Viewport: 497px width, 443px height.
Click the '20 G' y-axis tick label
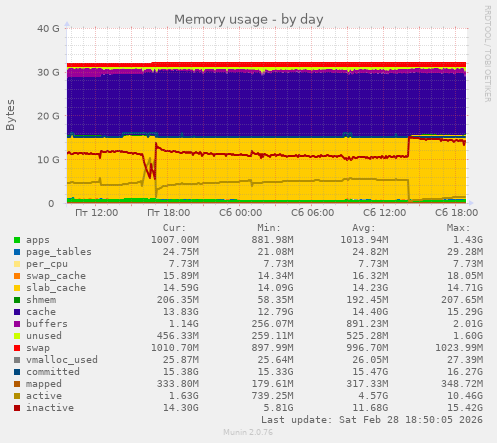(48, 116)
